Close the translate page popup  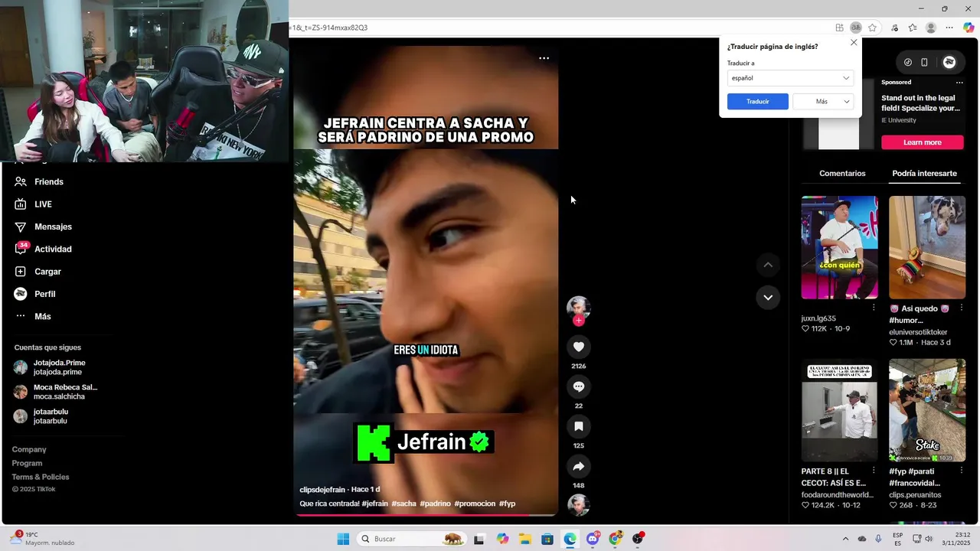tap(854, 43)
